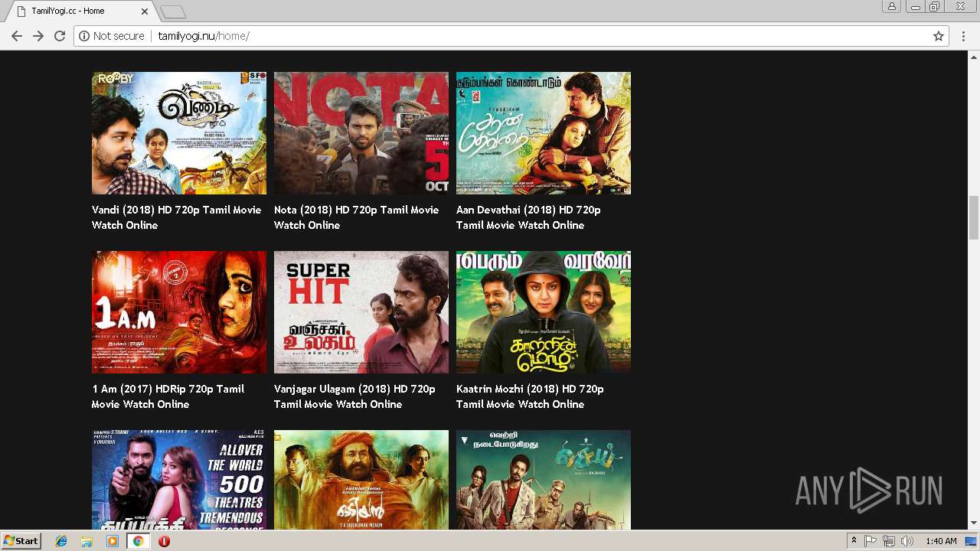
Task: Open Action Center flag icon
Action: (x=871, y=541)
